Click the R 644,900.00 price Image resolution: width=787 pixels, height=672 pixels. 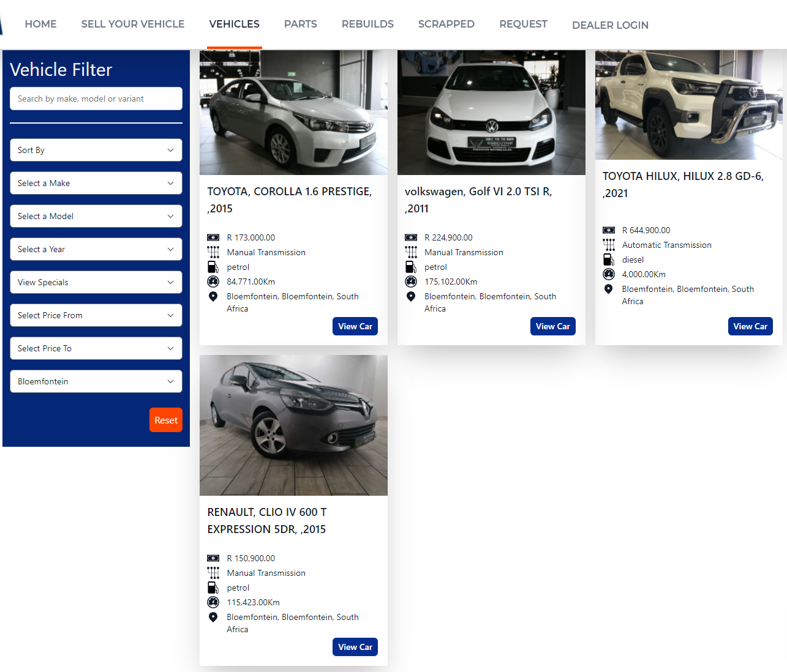[646, 230]
